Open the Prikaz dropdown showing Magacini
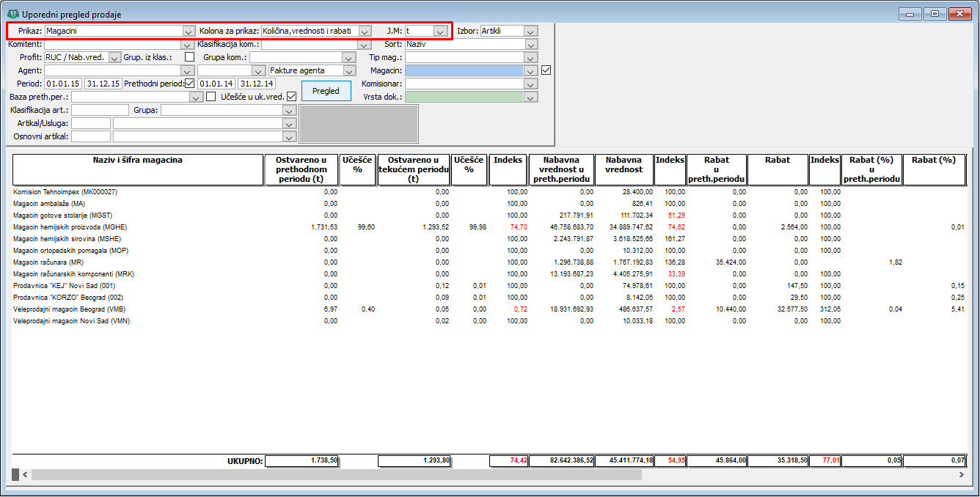Image resolution: width=980 pixels, height=497 pixels. click(189, 32)
